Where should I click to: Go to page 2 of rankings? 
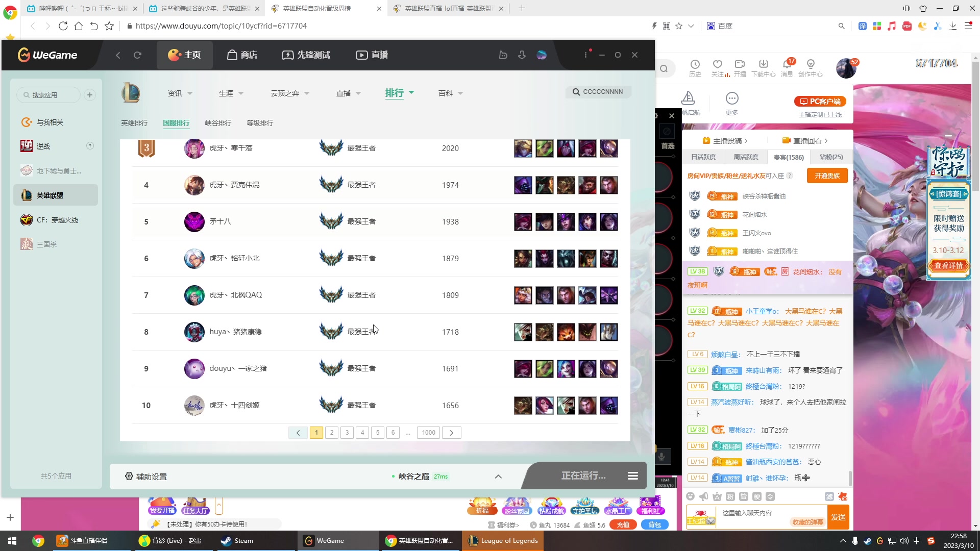[332, 433]
